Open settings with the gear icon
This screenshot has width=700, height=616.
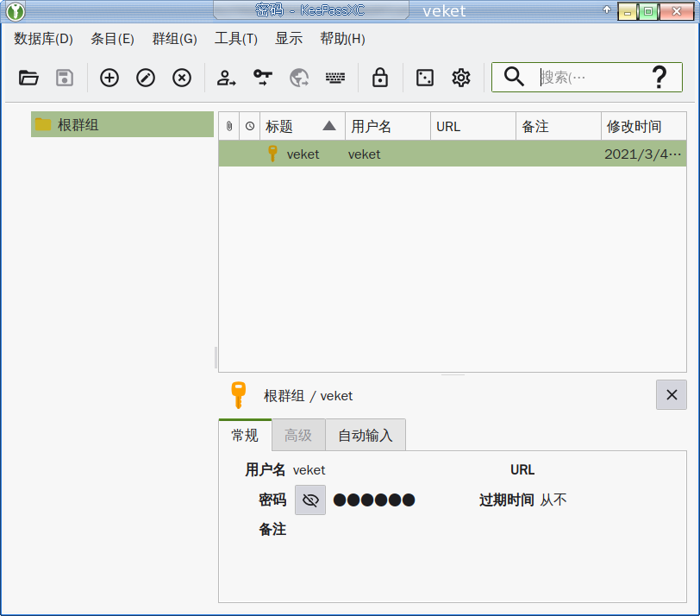(461, 78)
